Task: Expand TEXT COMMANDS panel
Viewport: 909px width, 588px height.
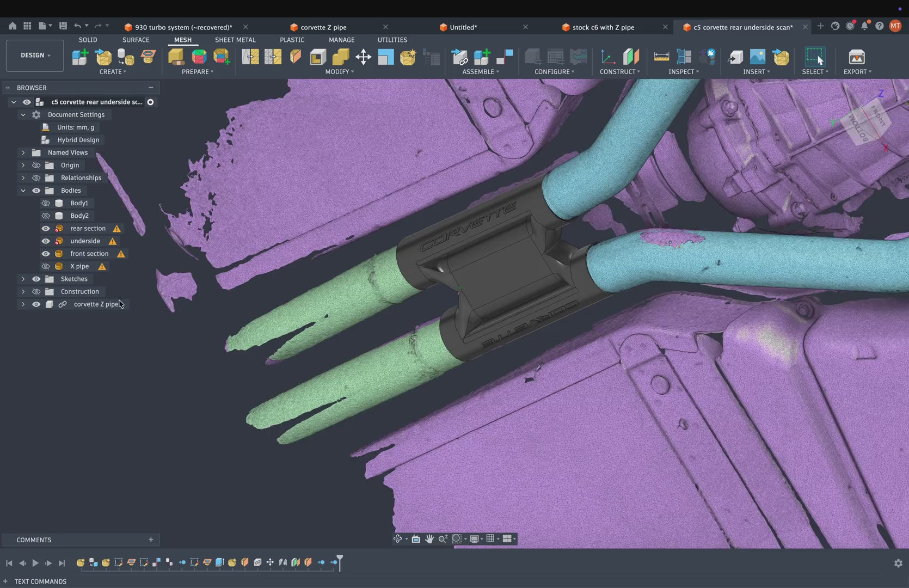Action: (5, 581)
